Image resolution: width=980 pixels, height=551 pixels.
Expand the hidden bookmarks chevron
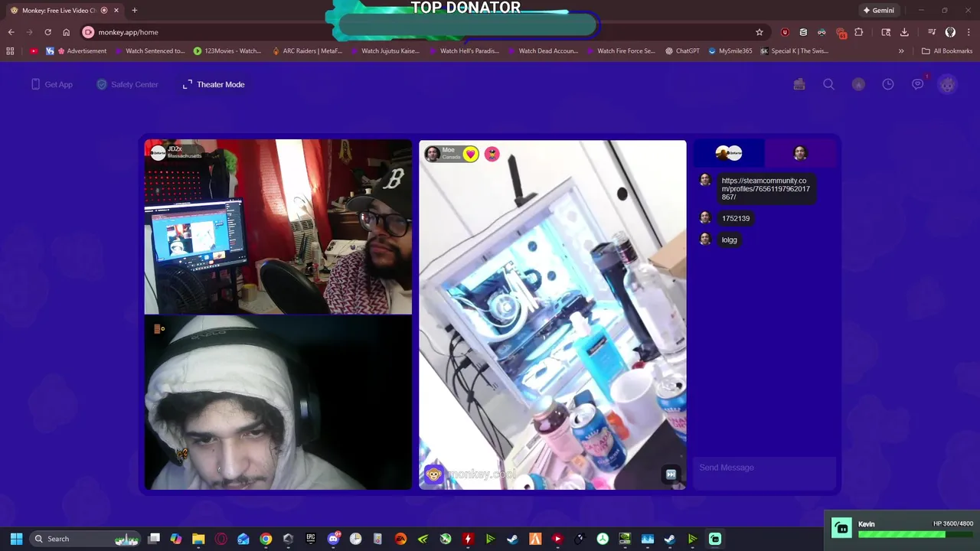tap(901, 51)
